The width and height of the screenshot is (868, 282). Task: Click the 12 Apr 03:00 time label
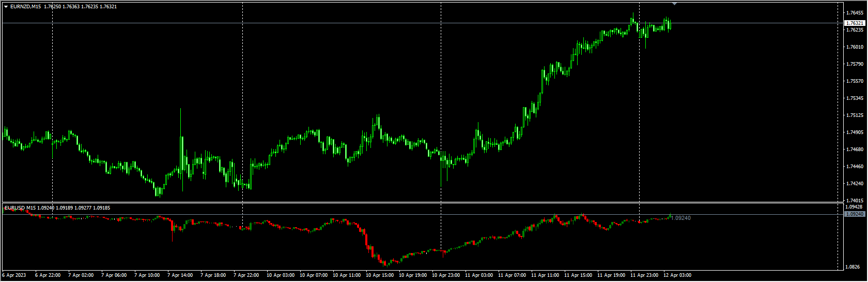tap(677, 275)
